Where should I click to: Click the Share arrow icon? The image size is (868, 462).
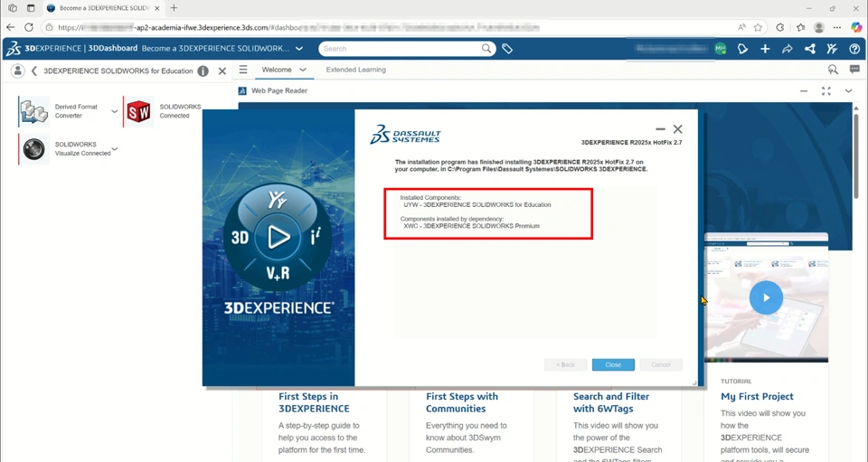pos(788,49)
